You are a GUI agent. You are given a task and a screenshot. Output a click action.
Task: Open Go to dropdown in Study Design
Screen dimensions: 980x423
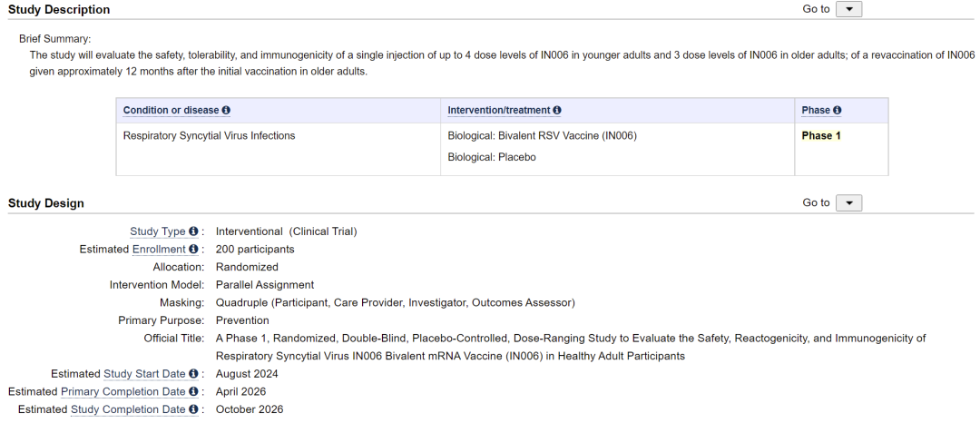click(848, 202)
